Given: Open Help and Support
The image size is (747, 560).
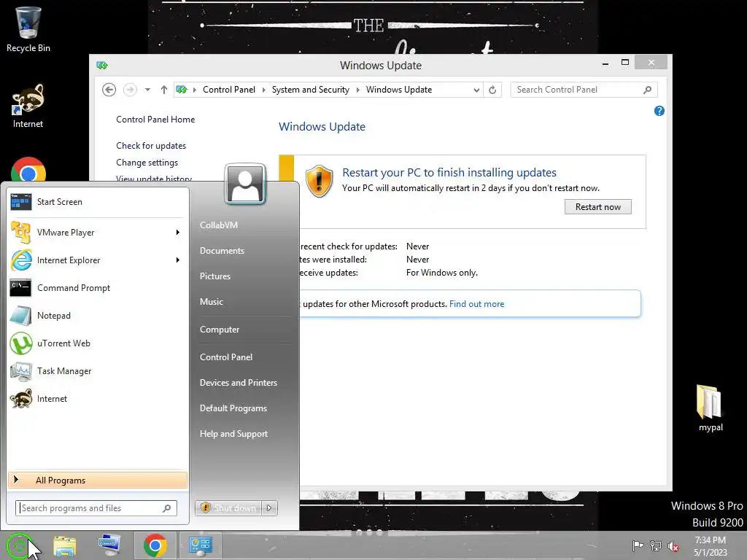Looking at the screenshot, I should click(234, 434).
